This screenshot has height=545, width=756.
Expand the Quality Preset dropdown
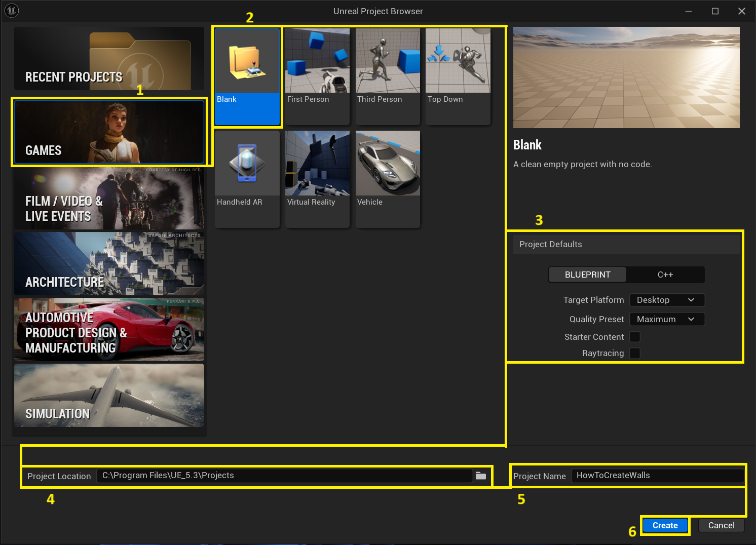[x=667, y=319]
